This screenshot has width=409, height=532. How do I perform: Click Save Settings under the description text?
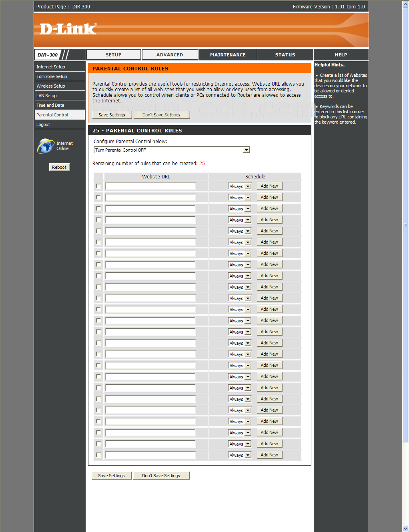click(112, 115)
